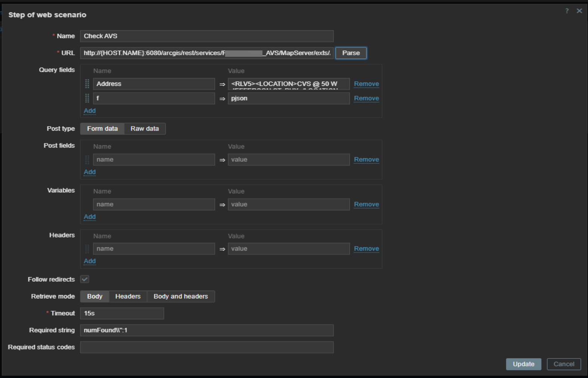
Task: Focus the Name field containing Check AVS
Action: (207, 36)
